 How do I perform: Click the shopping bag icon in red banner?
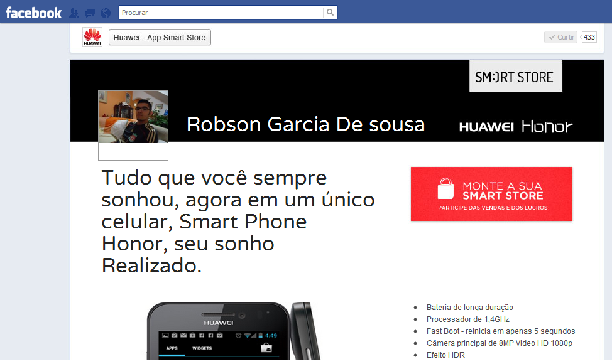coord(445,189)
